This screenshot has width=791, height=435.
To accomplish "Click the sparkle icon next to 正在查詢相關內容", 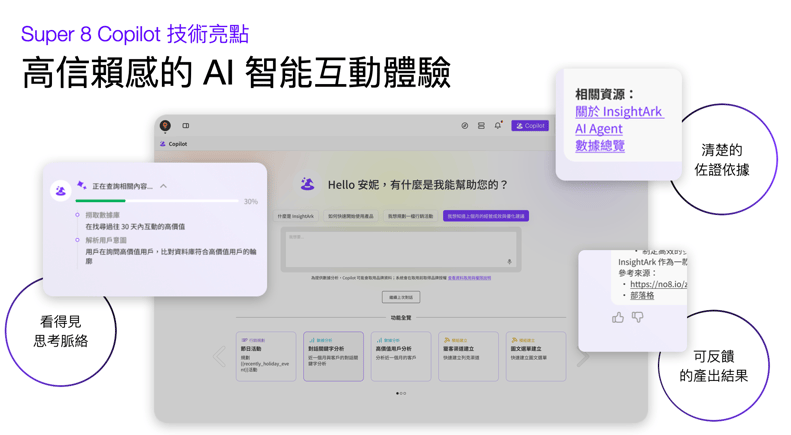I will [82, 185].
